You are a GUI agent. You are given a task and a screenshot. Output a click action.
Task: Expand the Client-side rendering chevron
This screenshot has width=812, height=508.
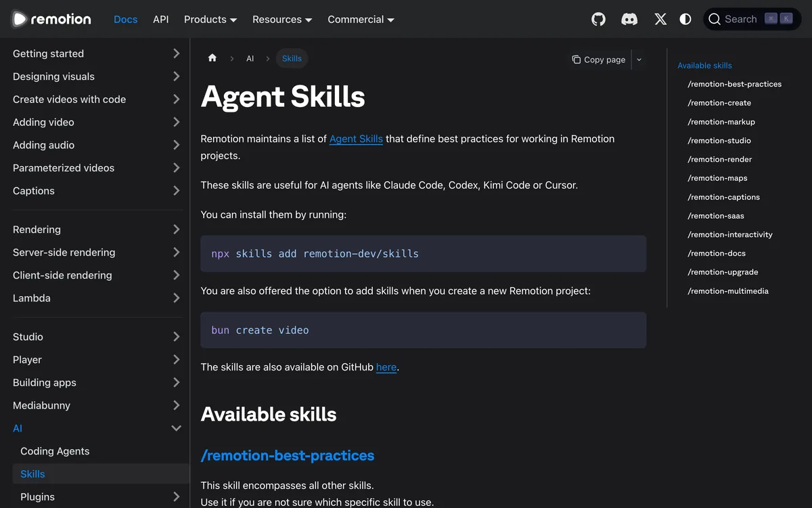(176, 275)
